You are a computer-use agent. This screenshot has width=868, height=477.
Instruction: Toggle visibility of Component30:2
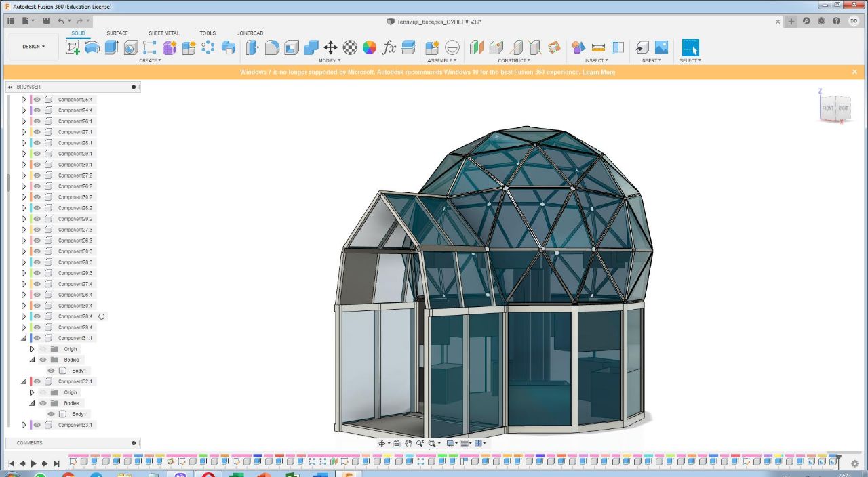point(37,197)
